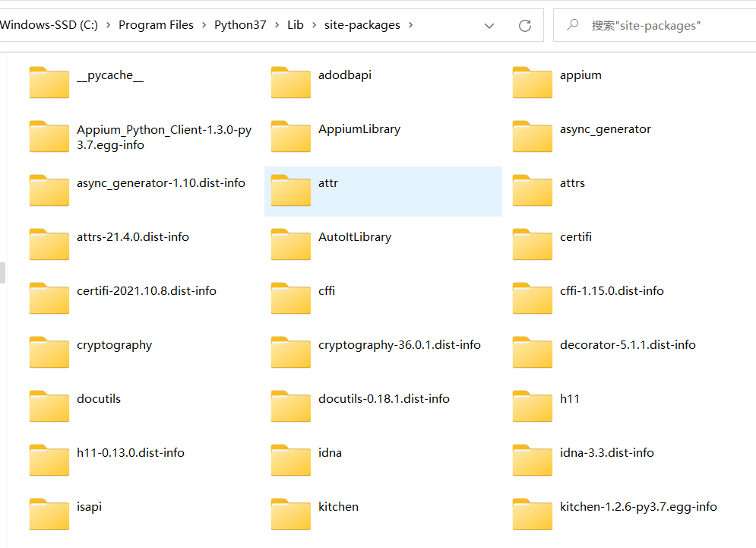
Task: Select the appium folder icon
Action: point(533,83)
